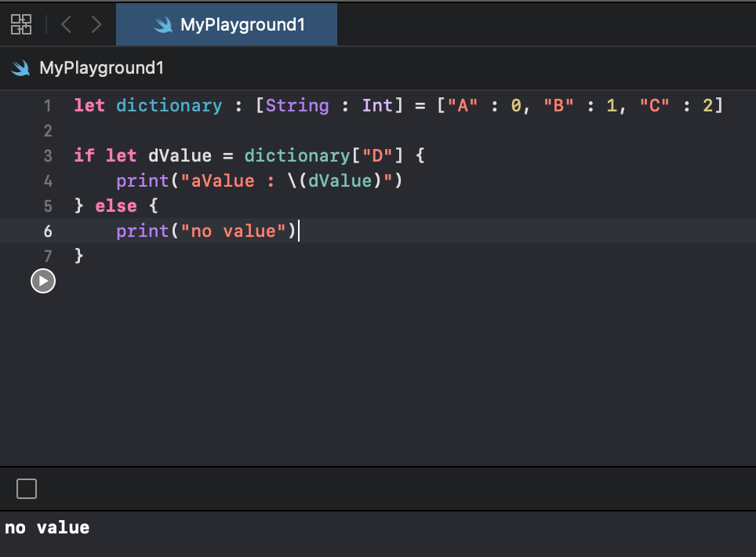Viewport: 756px width, 557px height.
Task: Click the 'print' call on line 4
Action: [x=143, y=181]
